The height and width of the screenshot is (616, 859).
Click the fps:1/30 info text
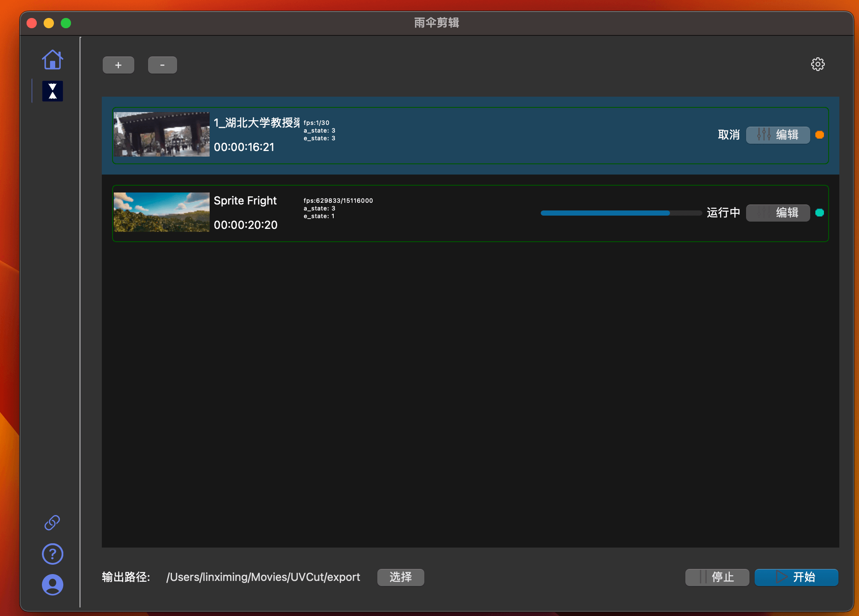click(x=316, y=123)
